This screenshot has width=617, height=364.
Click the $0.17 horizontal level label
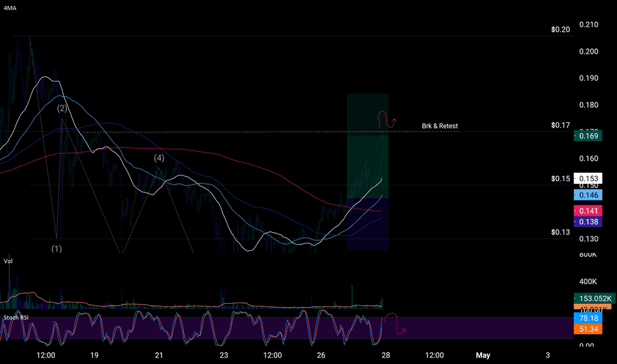pos(560,125)
